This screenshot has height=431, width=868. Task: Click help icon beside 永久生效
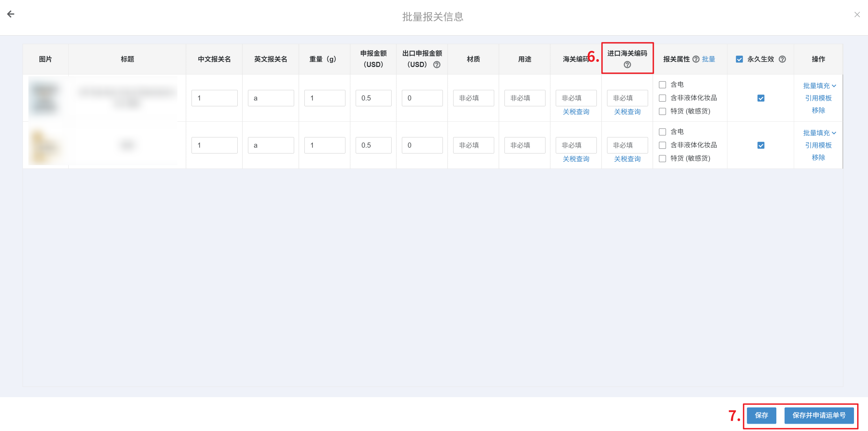pyautogui.click(x=782, y=59)
